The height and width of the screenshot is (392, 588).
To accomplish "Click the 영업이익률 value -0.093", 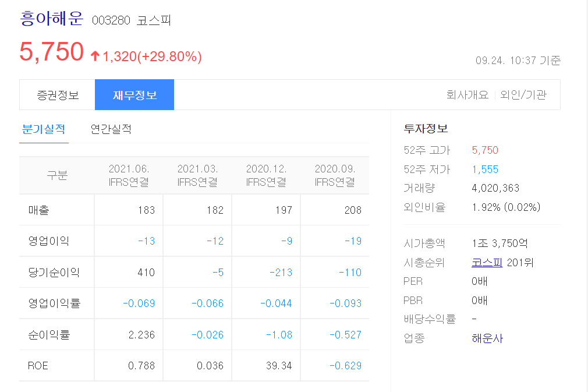I will coord(345,303).
